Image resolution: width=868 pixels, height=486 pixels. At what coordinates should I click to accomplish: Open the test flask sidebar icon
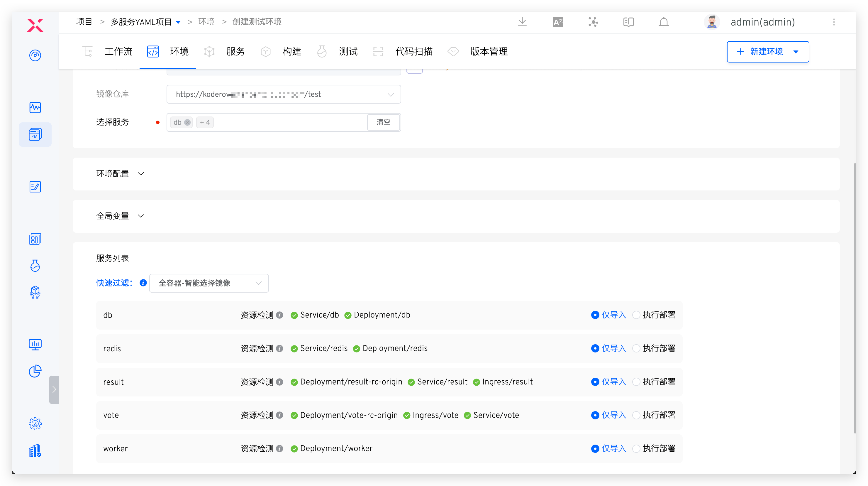(35, 265)
